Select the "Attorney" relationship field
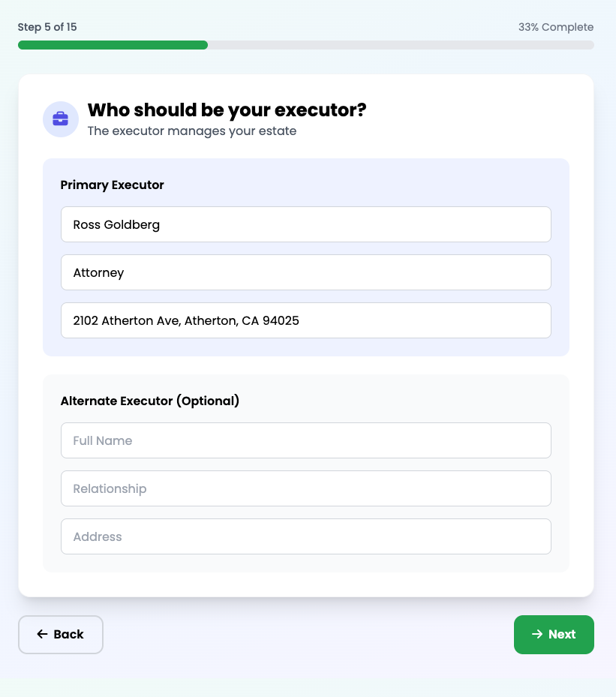 click(x=305, y=272)
